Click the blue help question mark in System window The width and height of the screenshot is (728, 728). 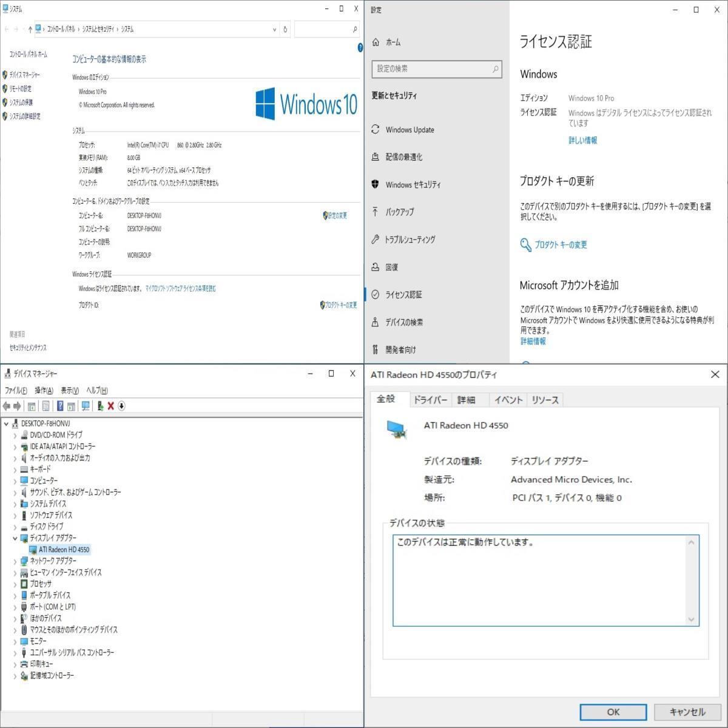[x=360, y=48]
